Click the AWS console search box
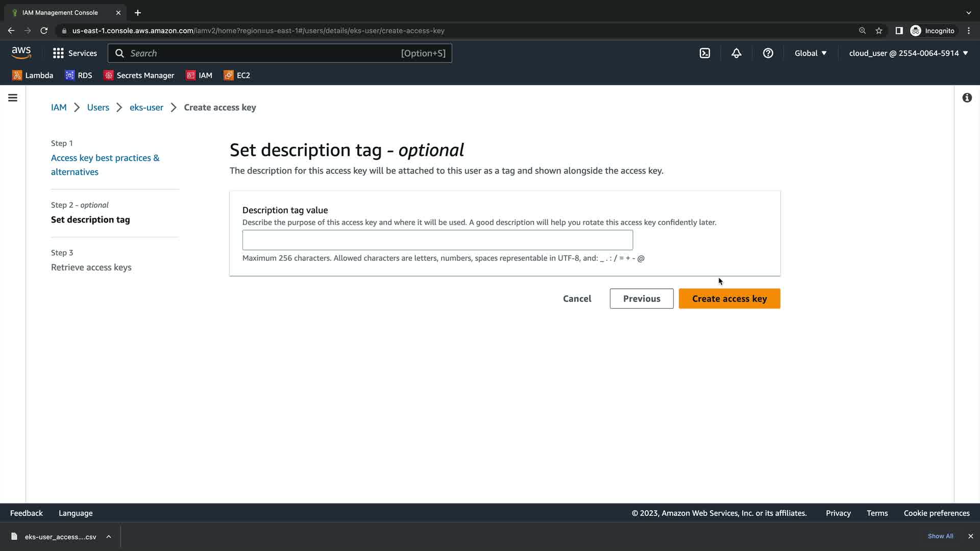 [x=279, y=53]
